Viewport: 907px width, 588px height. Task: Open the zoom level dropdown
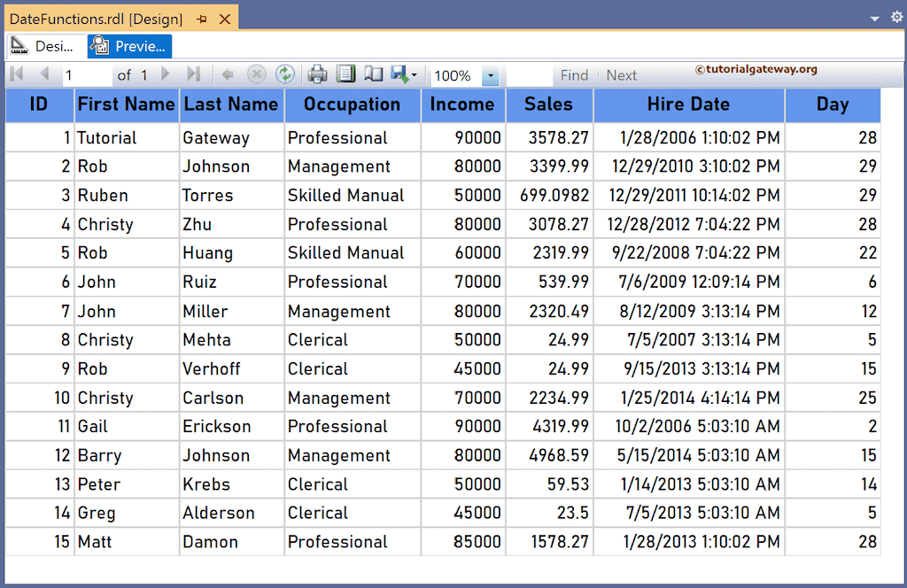490,75
